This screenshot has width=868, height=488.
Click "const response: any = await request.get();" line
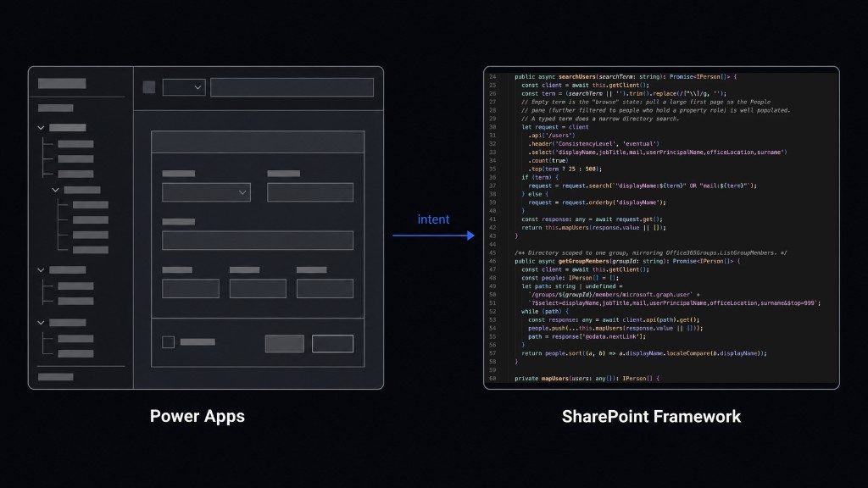click(592, 219)
